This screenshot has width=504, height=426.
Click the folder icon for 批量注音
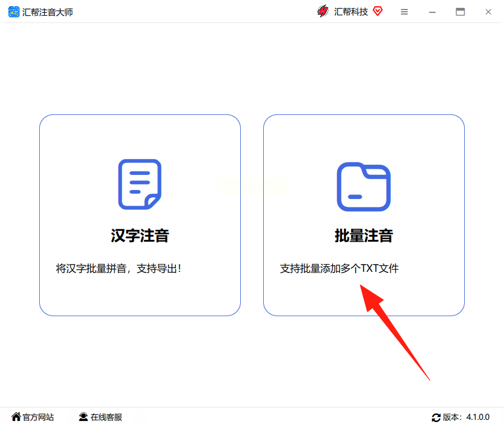[363, 187]
